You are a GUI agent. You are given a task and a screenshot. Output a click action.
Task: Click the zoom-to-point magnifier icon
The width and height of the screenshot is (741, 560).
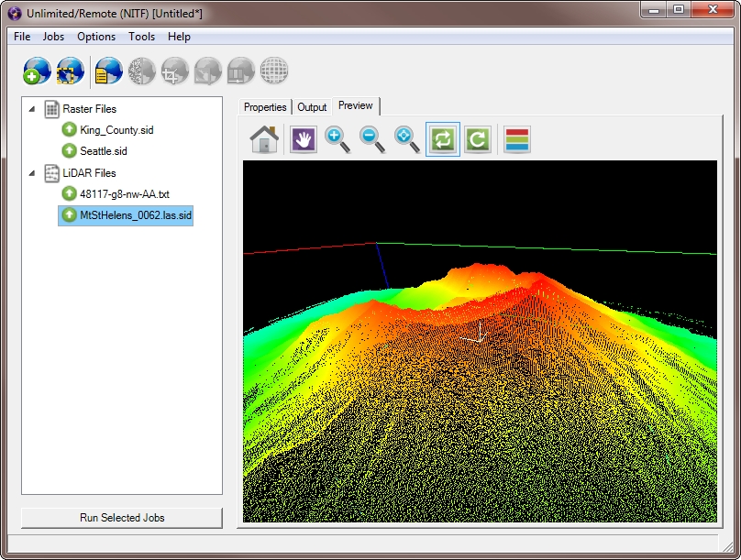click(x=407, y=139)
